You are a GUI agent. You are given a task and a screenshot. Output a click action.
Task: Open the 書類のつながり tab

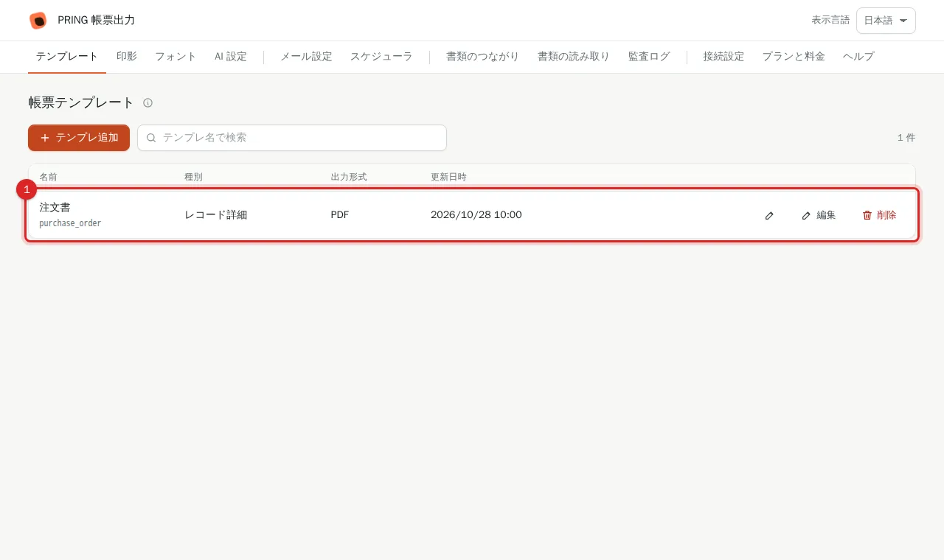(483, 57)
